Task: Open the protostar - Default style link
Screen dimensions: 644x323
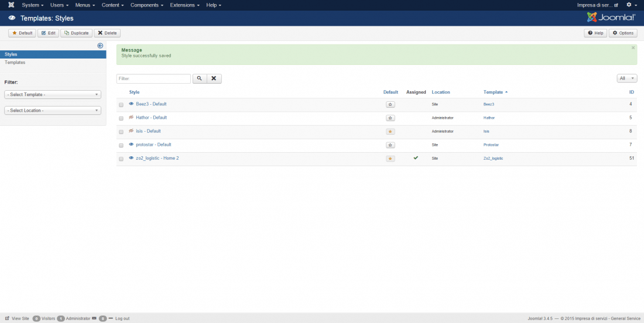Action: pos(153,145)
